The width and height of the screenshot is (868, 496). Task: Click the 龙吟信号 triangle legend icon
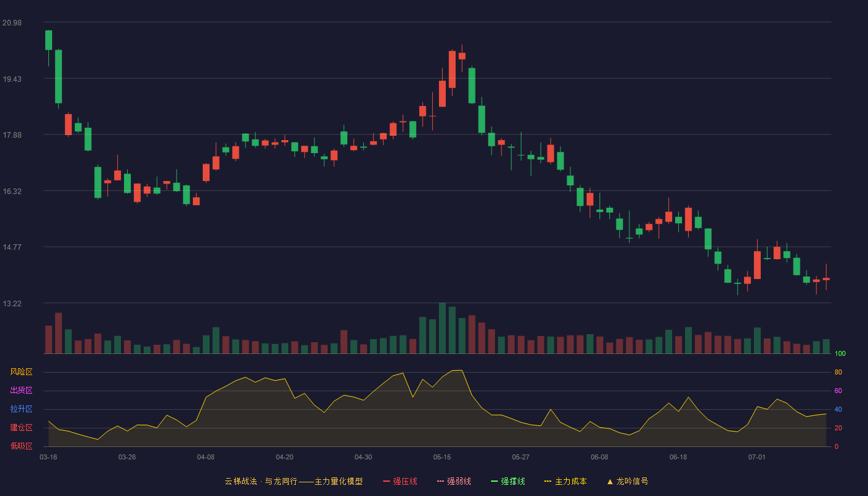click(x=610, y=481)
